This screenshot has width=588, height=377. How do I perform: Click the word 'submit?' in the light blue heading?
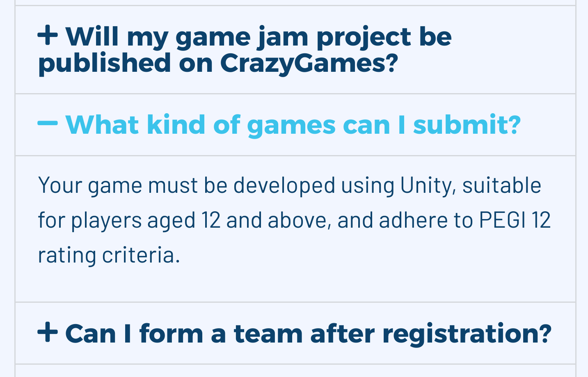467,125
